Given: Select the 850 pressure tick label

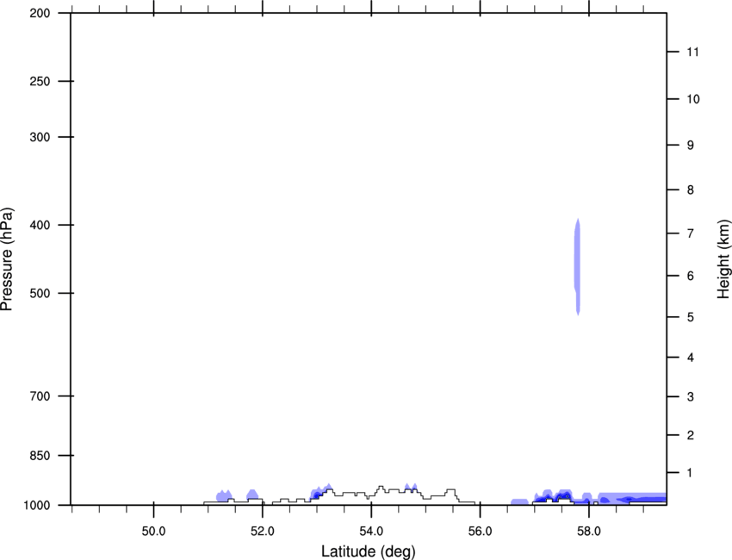Looking at the screenshot, I should point(40,456).
